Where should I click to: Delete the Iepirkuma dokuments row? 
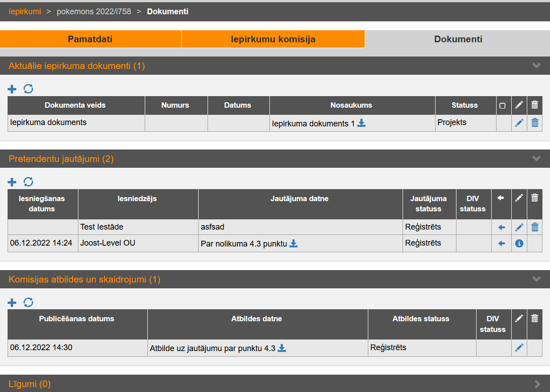(x=535, y=123)
